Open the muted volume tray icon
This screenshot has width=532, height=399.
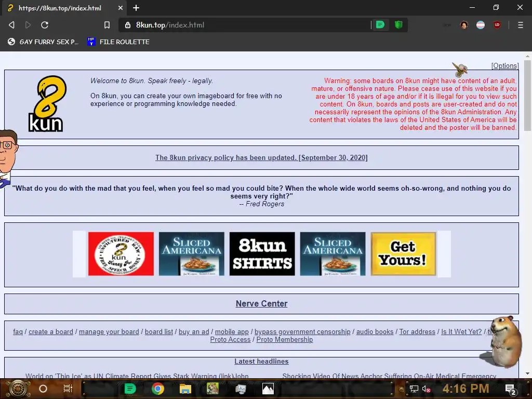[426, 389]
